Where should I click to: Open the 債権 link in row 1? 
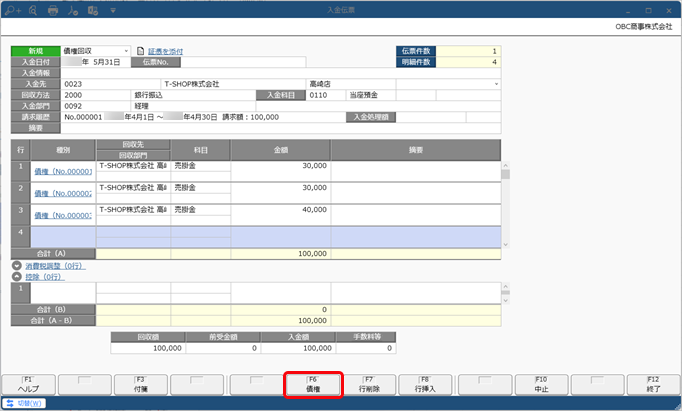point(63,172)
